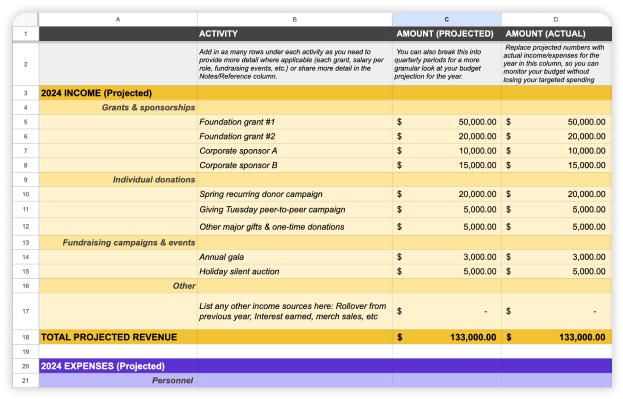The height and width of the screenshot is (399, 623).
Task: Select projected amount for Corporate sponsor B
Action: point(447,165)
